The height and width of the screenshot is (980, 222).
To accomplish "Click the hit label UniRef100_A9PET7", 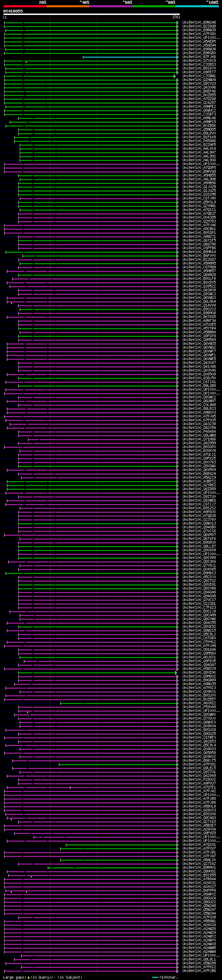I will pyautogui.click(x=199, y=72).
